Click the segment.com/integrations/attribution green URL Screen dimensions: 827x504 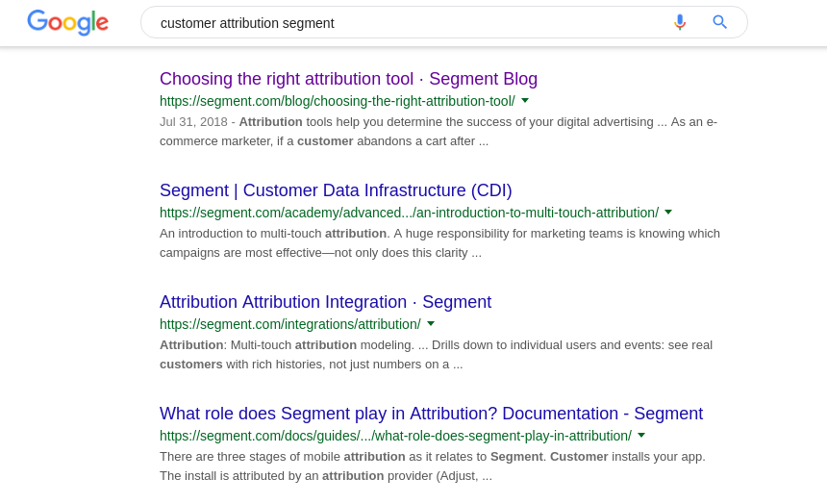tap(290, 324)
